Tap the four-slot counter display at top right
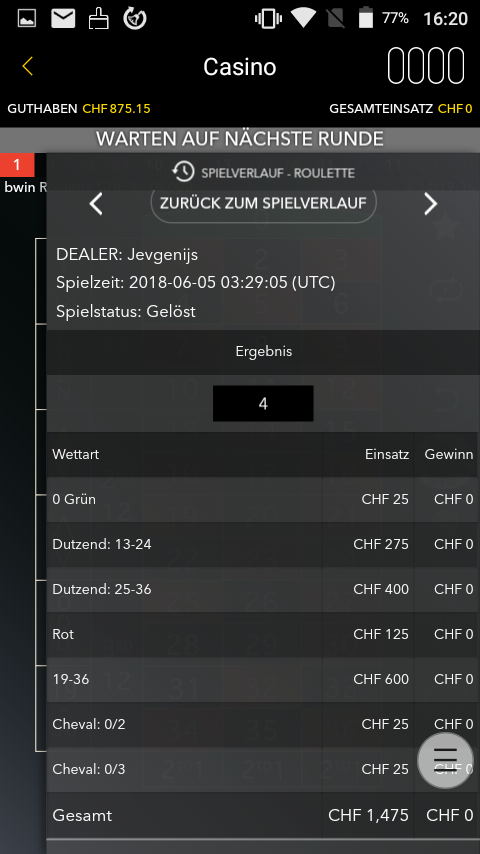The height and width of the screenshot is (854, 480). pyautogui.click(x=426, y=66)
